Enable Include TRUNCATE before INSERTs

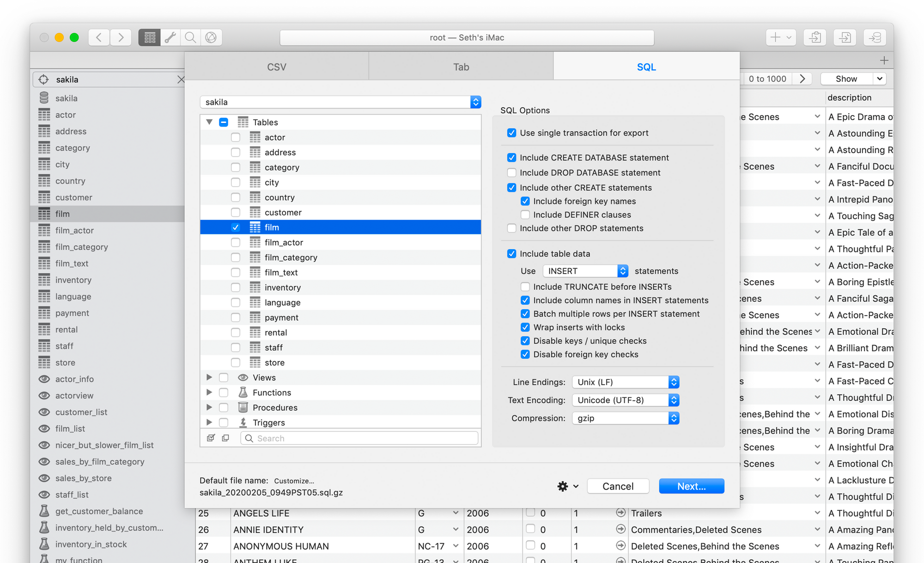tap(525, 287)
